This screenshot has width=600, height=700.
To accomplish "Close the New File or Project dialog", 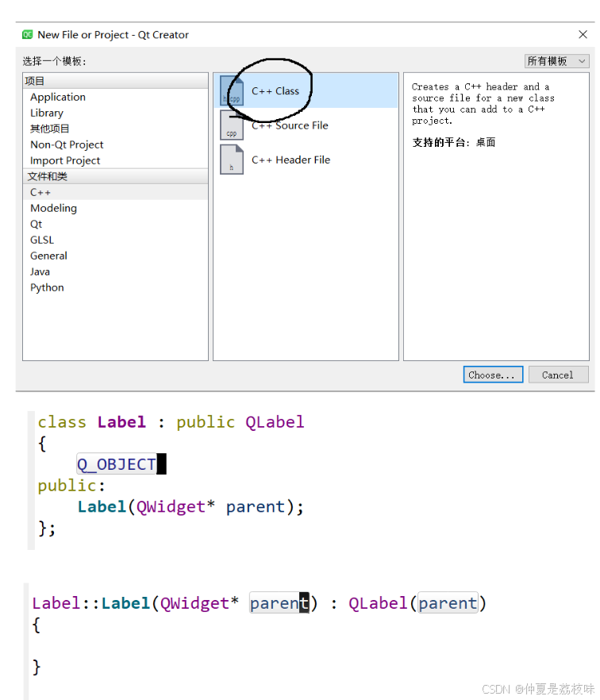I will click(583, 34).
